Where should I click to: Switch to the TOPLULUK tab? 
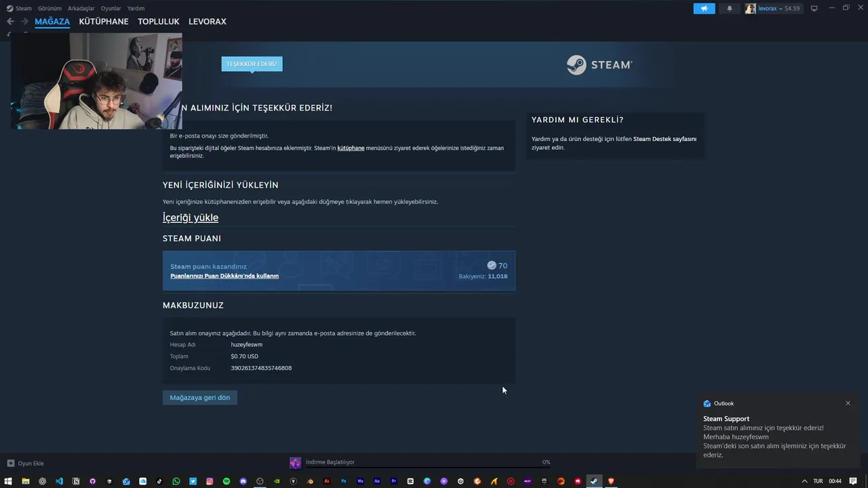coord(159,22)
